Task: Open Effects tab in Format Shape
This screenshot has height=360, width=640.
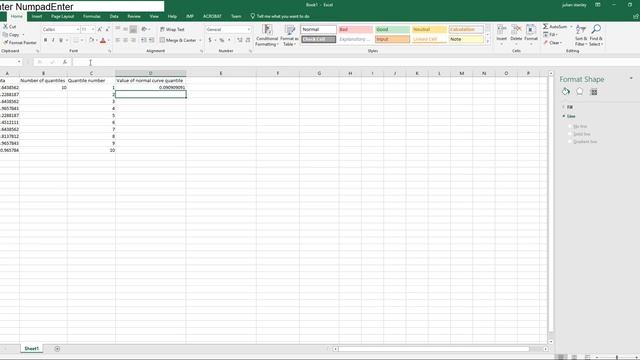Action: point(580,91)
